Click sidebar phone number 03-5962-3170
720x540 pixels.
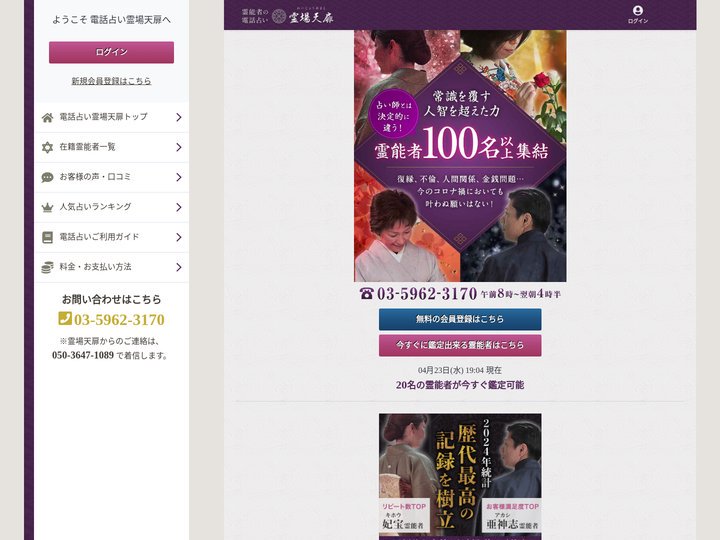[119, 320]
